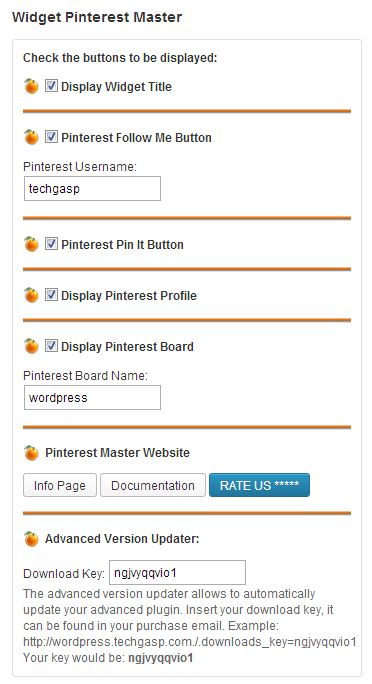
Task: Click orange icon beside Pinterest Pin It Button
Action: [31, 244]
